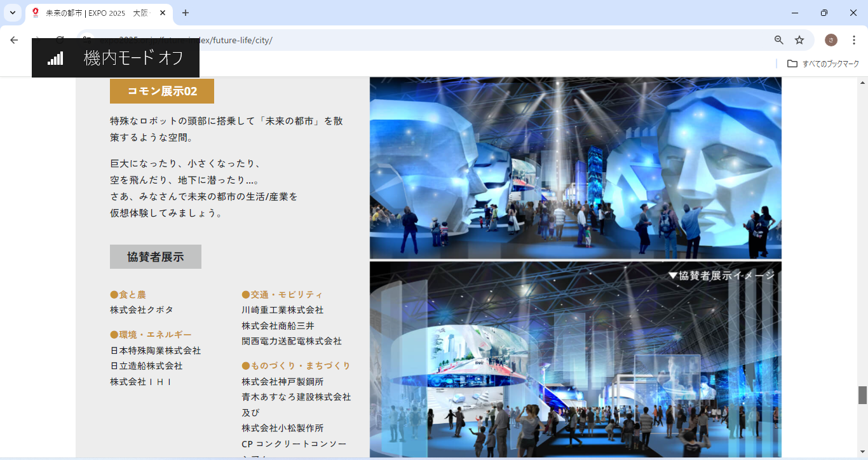Bookmark this page with the star icon

pyautogui.click(x=799, y=40)
